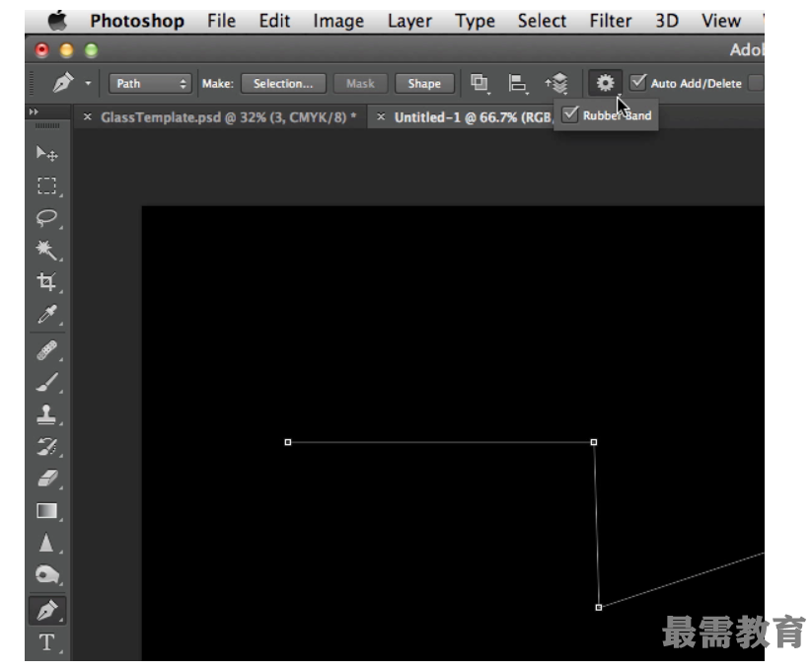Select the Pen tool in toolbox

[x=47, y=611]
